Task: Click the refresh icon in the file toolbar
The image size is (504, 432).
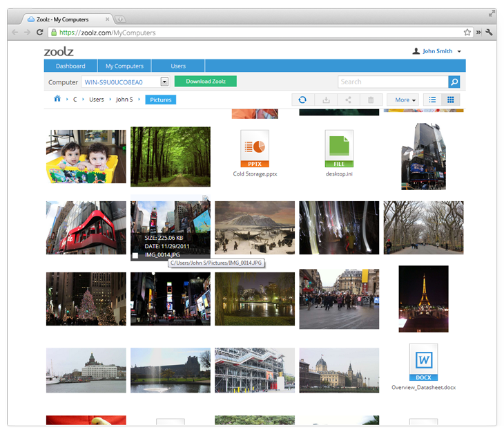Action: (302, 100)
